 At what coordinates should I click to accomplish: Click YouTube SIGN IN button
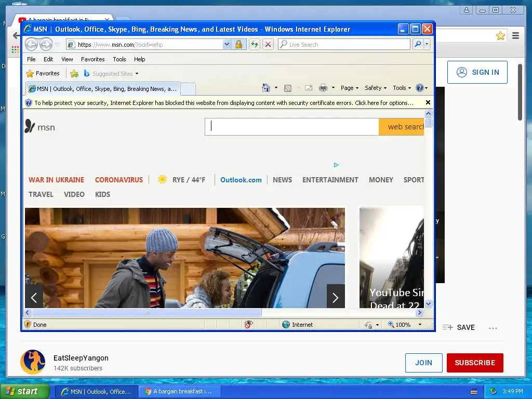pos(477,72)
